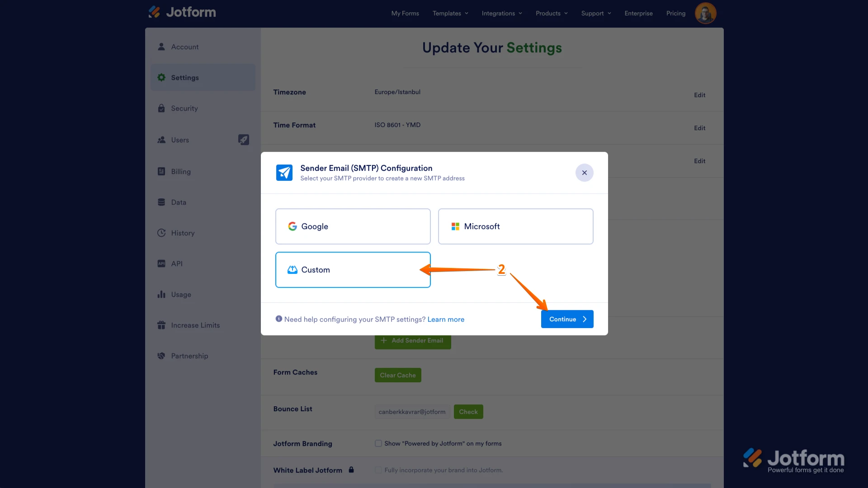Click the blue Continue button
868x488 pixels.
[x=567, y=319]
